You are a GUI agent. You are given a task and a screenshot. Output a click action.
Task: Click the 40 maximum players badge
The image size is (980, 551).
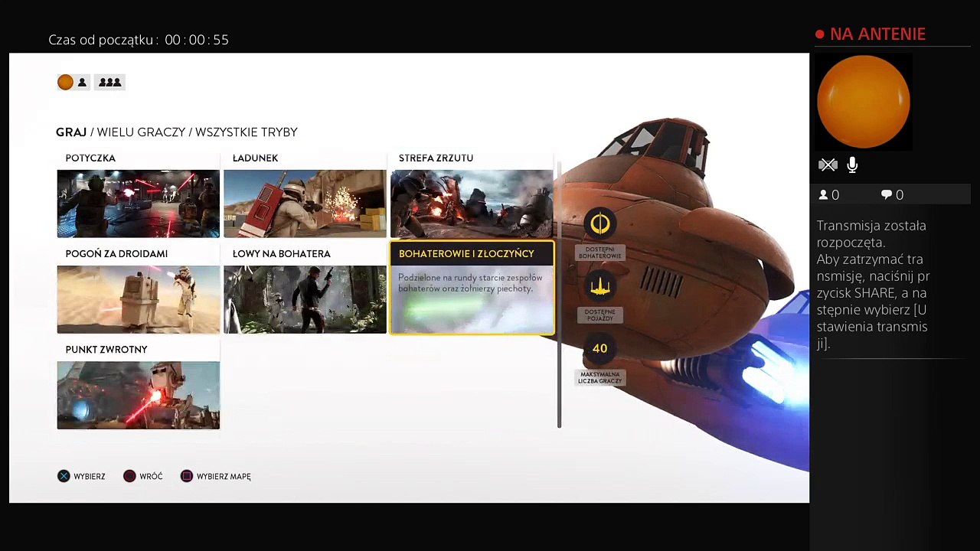pos(599,348)
